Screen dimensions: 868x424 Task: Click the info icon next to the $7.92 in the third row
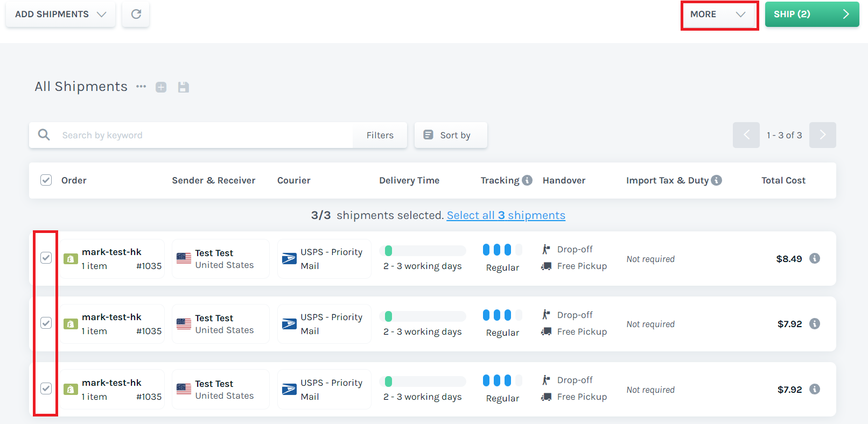coord(815,389)
